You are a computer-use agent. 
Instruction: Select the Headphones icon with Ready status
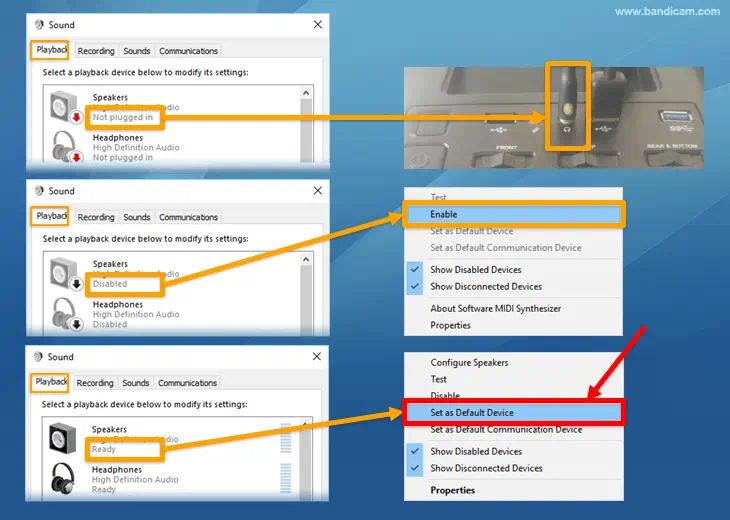64,478
